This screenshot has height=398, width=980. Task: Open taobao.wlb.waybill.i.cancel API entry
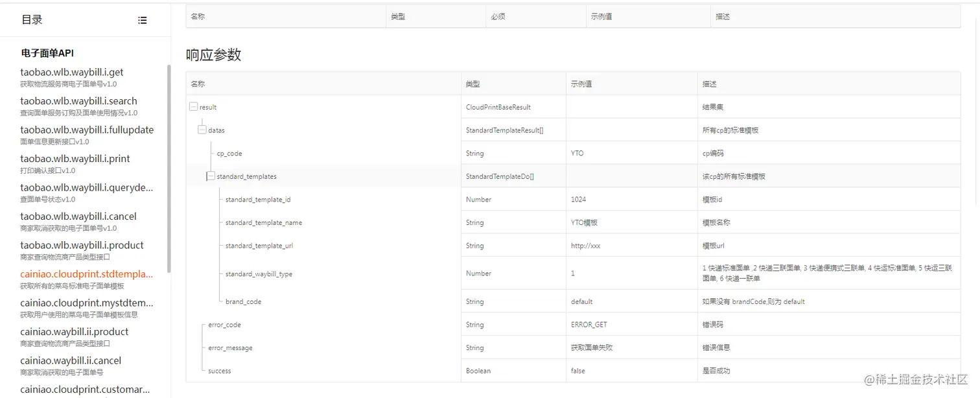[x=78, y=216]
